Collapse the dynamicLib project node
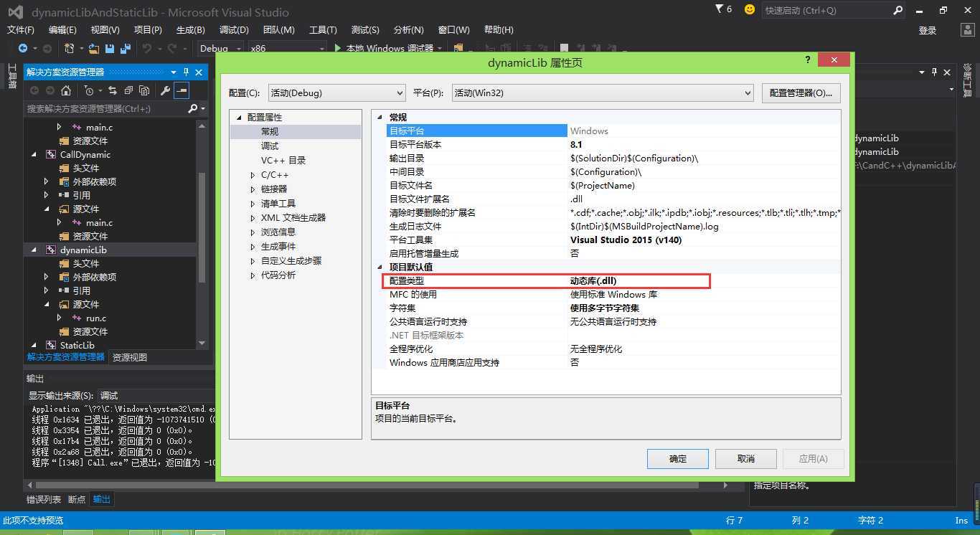Screen dimensions: 980x535 coord(34,250)
